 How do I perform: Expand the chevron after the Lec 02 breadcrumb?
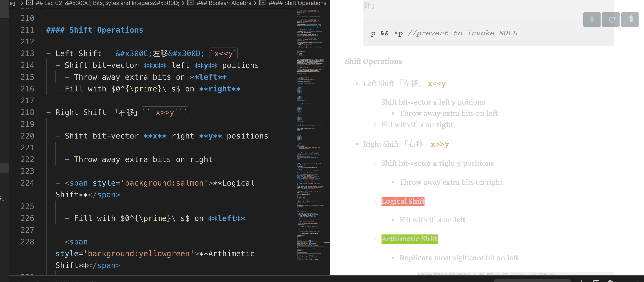point(183,3)
